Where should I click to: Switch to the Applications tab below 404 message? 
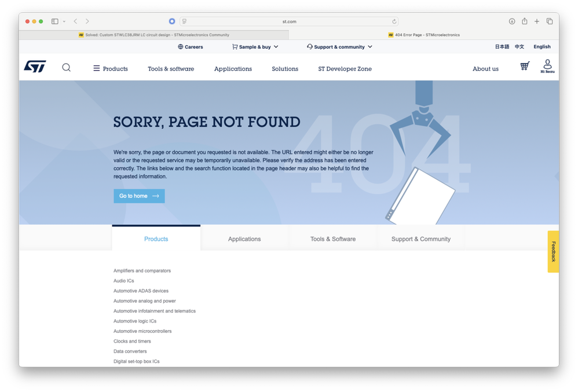pos(244,239)
